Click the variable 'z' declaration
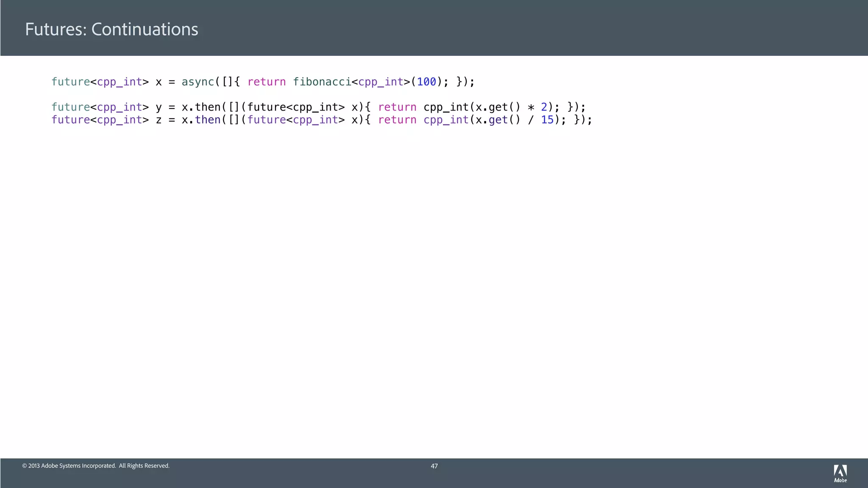 click(159, 120)
